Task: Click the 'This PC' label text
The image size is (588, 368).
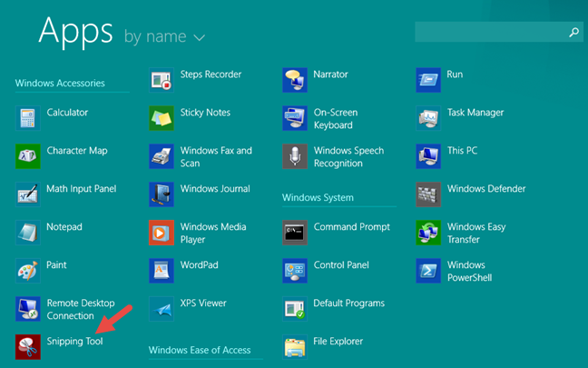Action: pos(463,151)
